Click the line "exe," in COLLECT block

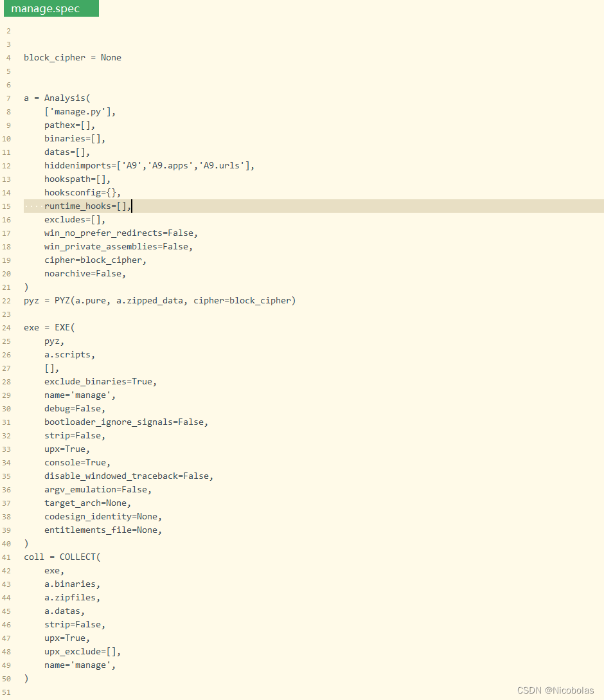click(54, 571)
